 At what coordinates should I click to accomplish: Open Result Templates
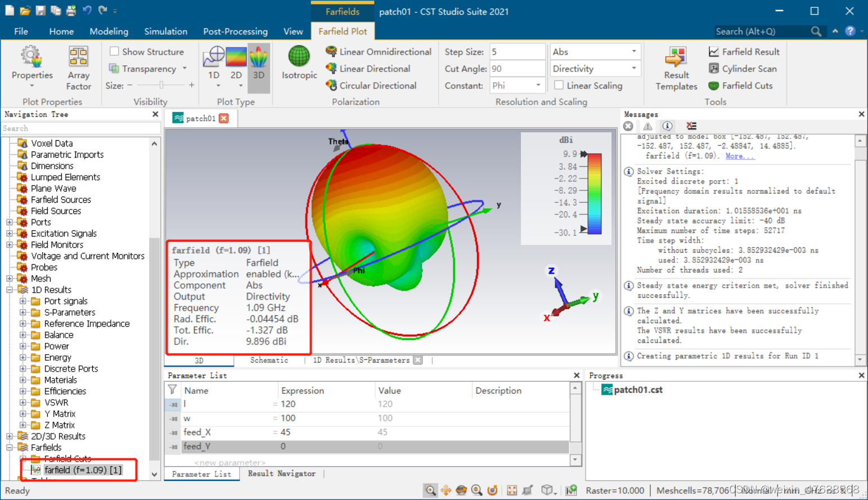pos(676,68)
